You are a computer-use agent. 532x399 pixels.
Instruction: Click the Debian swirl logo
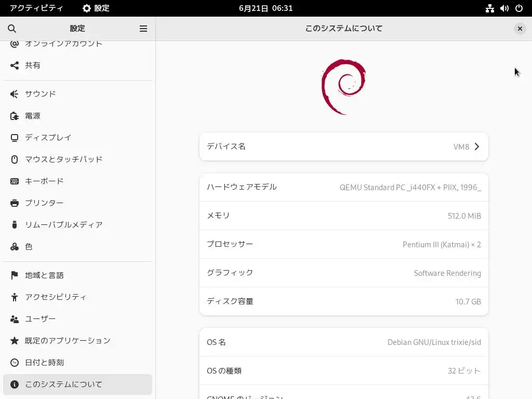pyautogui.click(x=343, y=87)
